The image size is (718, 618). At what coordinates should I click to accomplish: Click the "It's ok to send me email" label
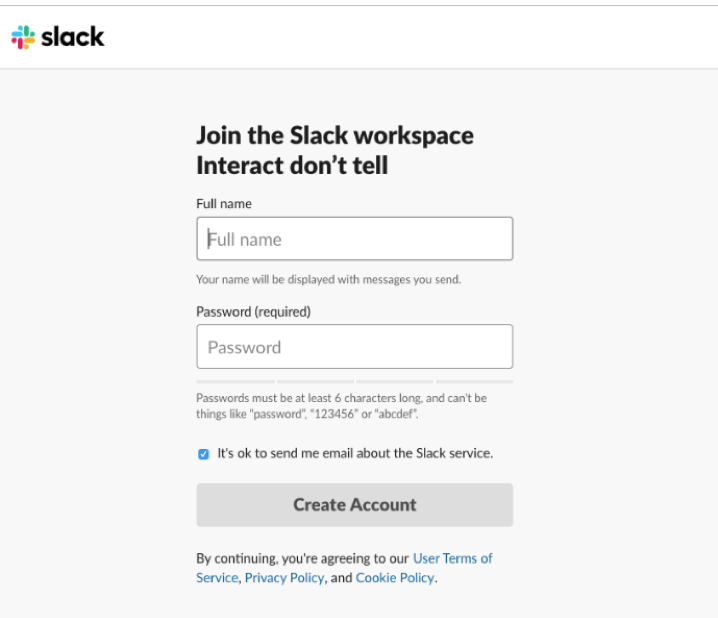click(x=355, y=453)
